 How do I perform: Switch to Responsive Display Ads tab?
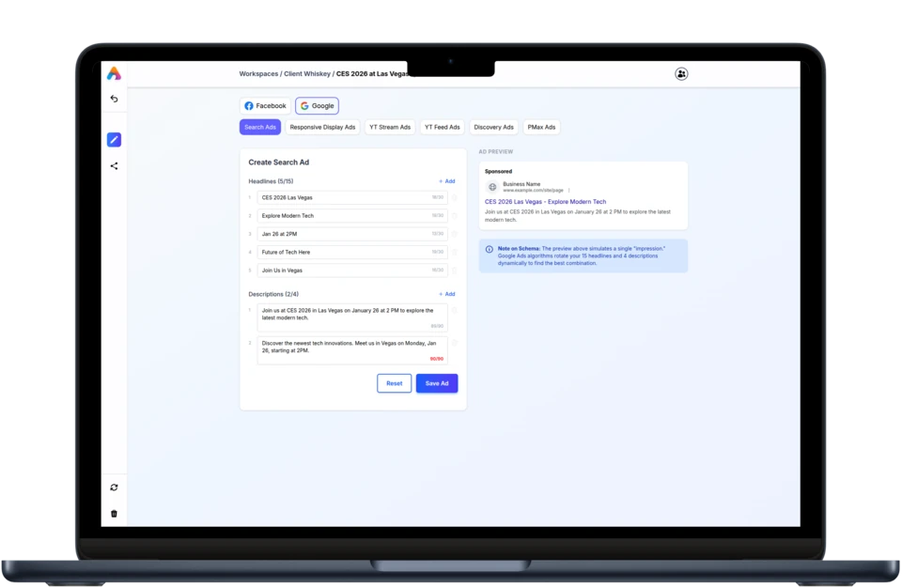tap(322, 127)
